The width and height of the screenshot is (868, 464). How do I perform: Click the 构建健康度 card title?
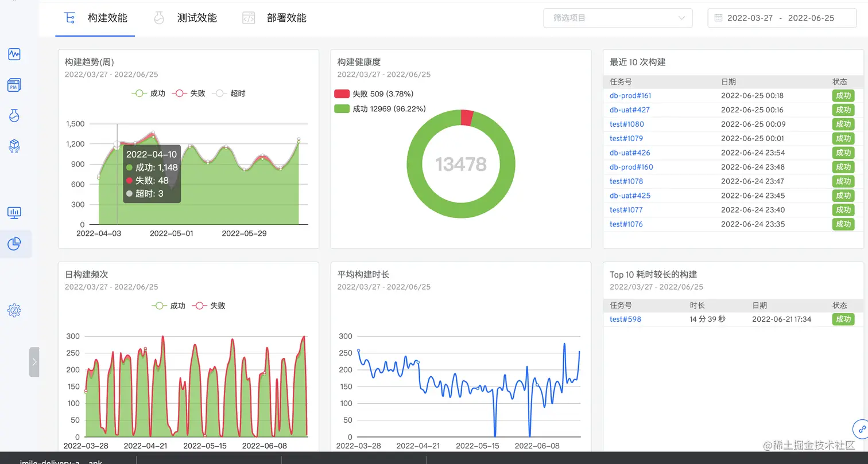click(x=359, y=62)
